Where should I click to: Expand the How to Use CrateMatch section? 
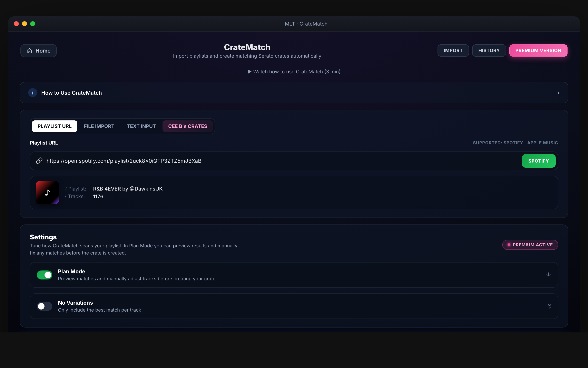(294, 93)
